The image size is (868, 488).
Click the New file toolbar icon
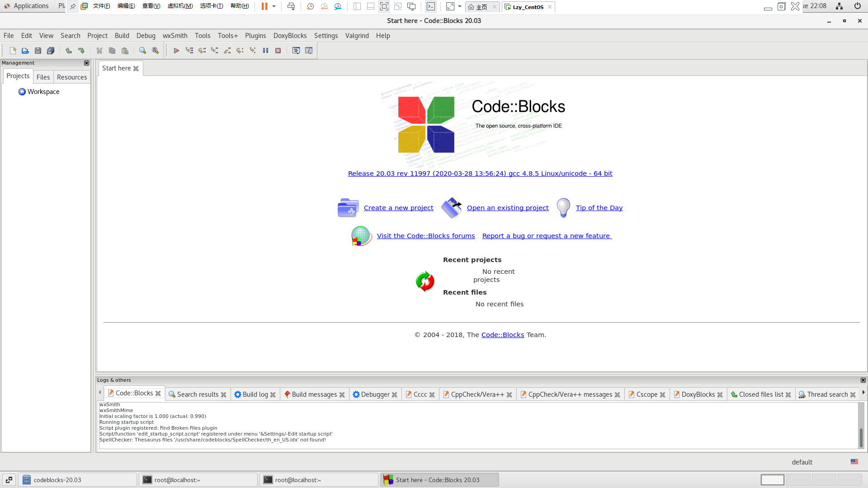(x=13, y=51)
